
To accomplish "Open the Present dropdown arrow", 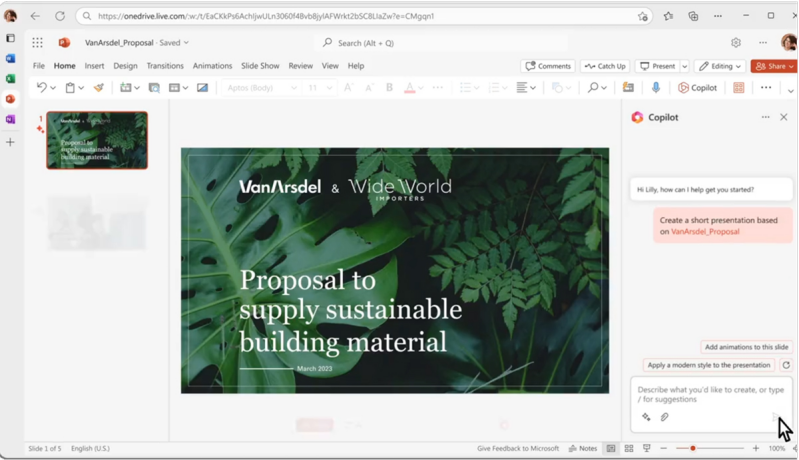I will (684, 66).
